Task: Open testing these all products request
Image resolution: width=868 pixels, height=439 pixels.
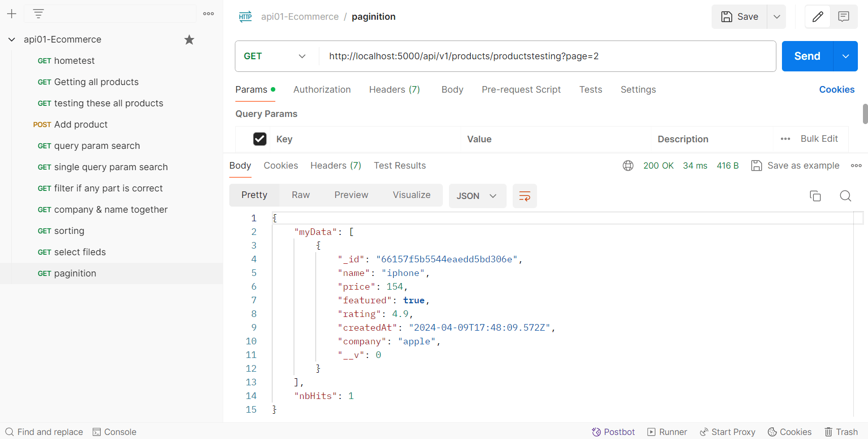Action: point(111,103)
